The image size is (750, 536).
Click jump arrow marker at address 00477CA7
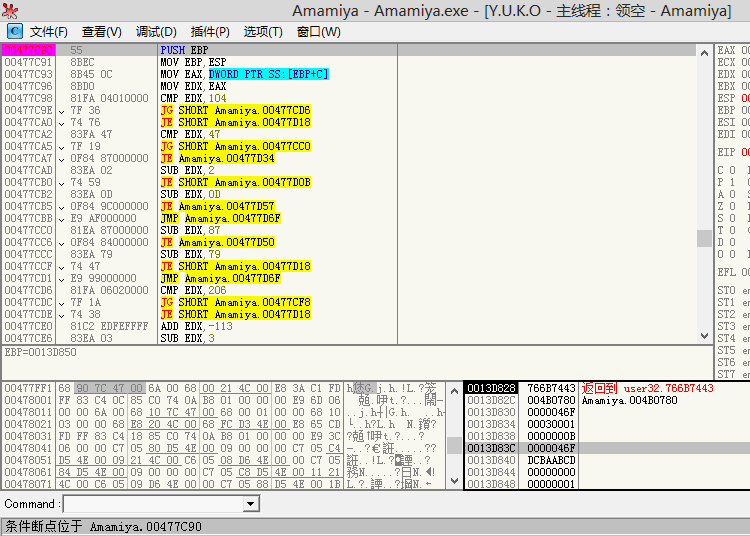pos(62,159)
